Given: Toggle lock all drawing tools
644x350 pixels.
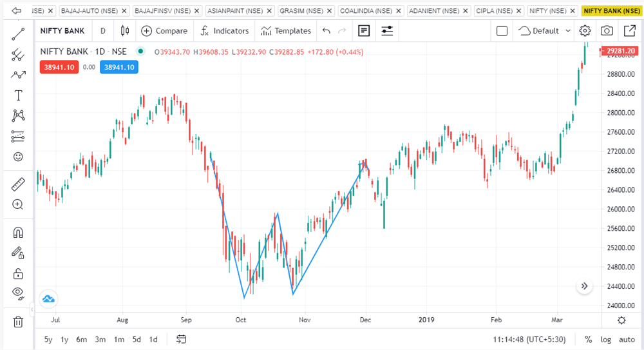Looking at the screenshot, I should coord(18,273).
